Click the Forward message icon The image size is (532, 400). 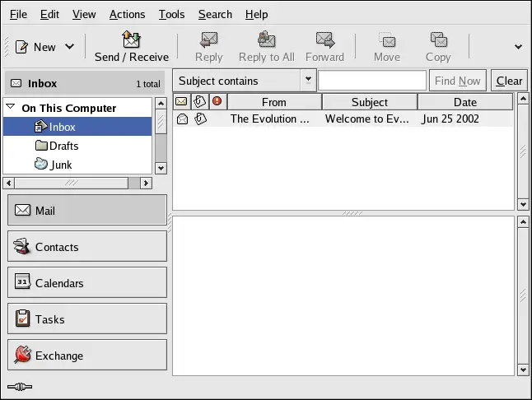point(324,40)
